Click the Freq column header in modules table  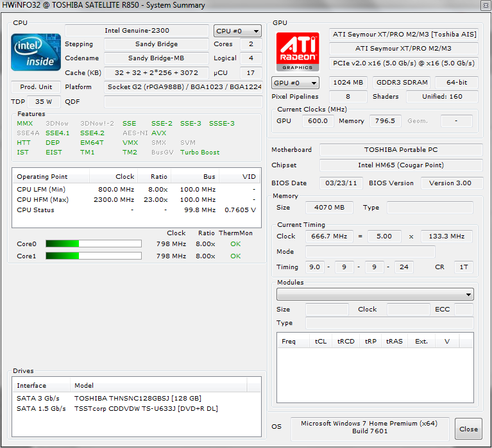coord(294,341)
